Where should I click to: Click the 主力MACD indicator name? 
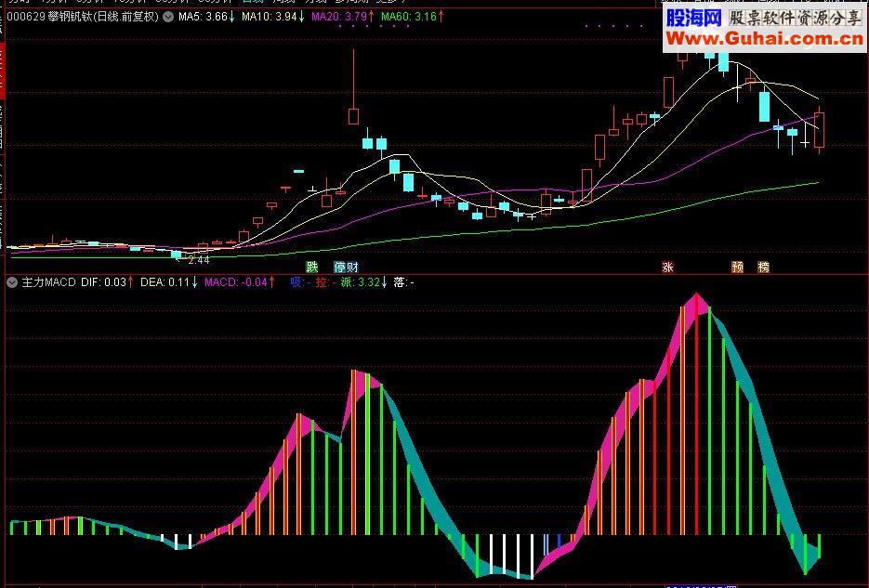click(48, 282)
